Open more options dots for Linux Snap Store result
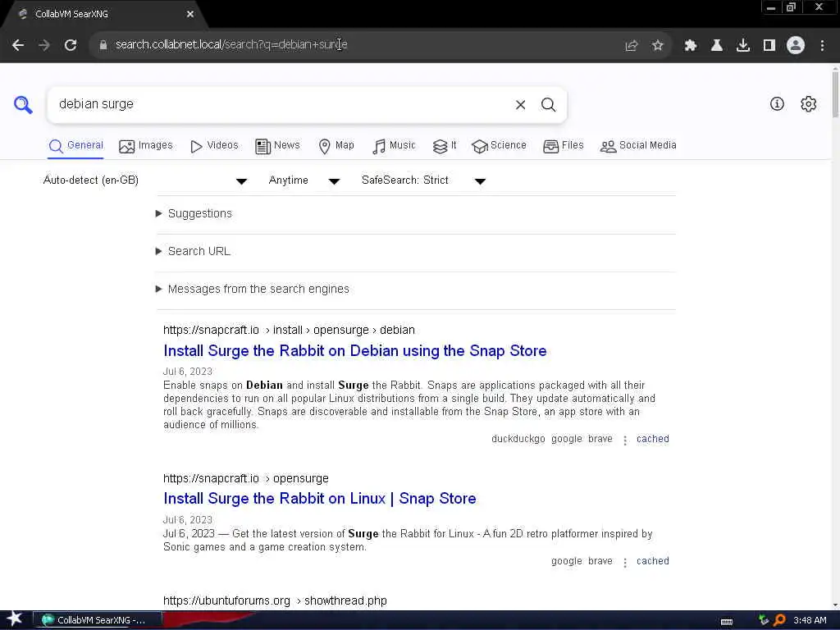Screen dimensions: 840x630 624,563
